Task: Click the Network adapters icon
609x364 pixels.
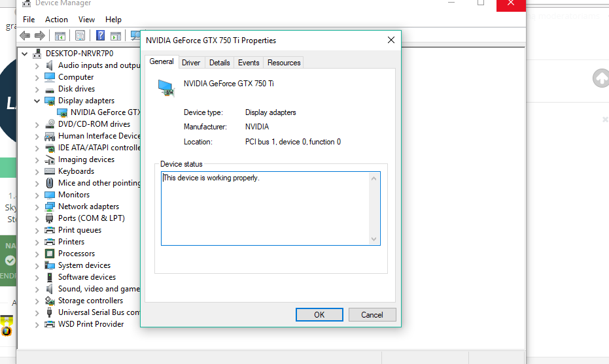Action: coord(50,207)
